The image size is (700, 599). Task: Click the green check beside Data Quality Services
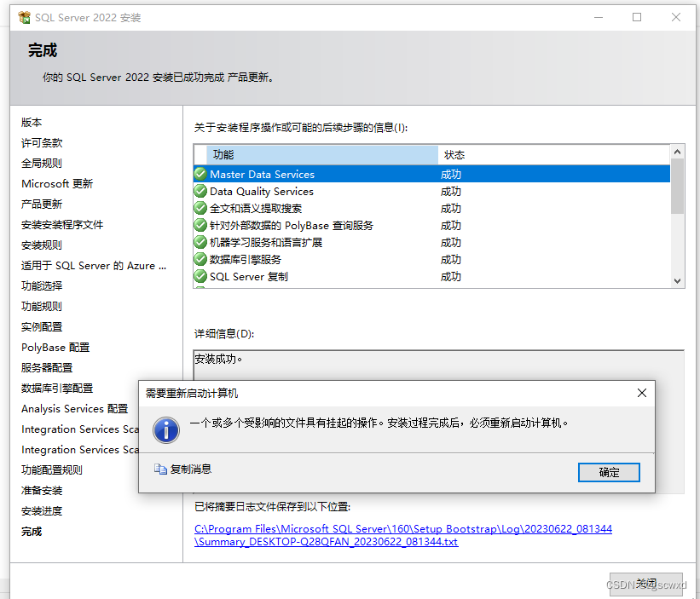click(x=200, y=192)
